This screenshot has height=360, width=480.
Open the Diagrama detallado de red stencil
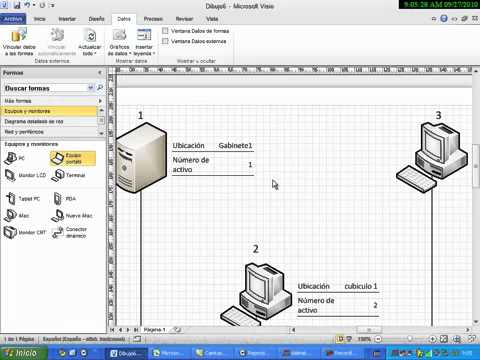pos(49,121)
